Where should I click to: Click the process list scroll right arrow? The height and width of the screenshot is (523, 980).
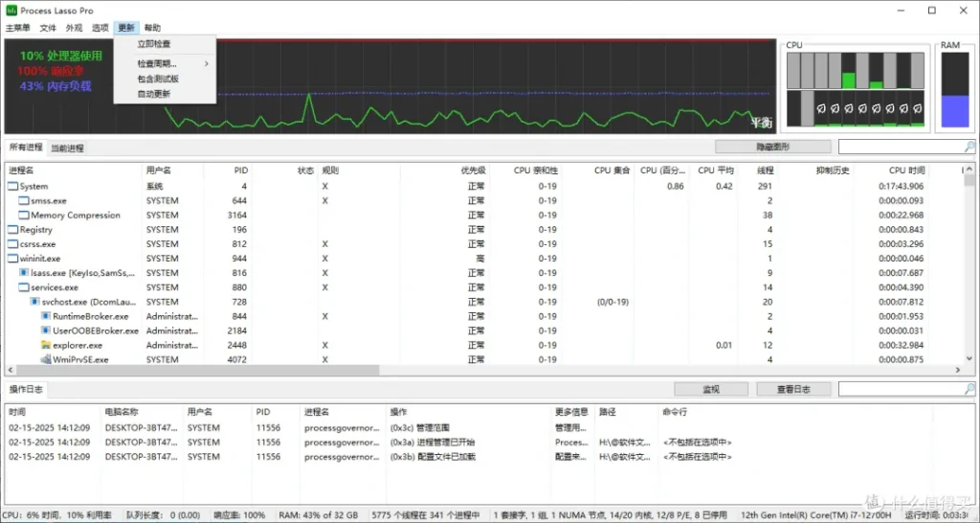(958, 371)
